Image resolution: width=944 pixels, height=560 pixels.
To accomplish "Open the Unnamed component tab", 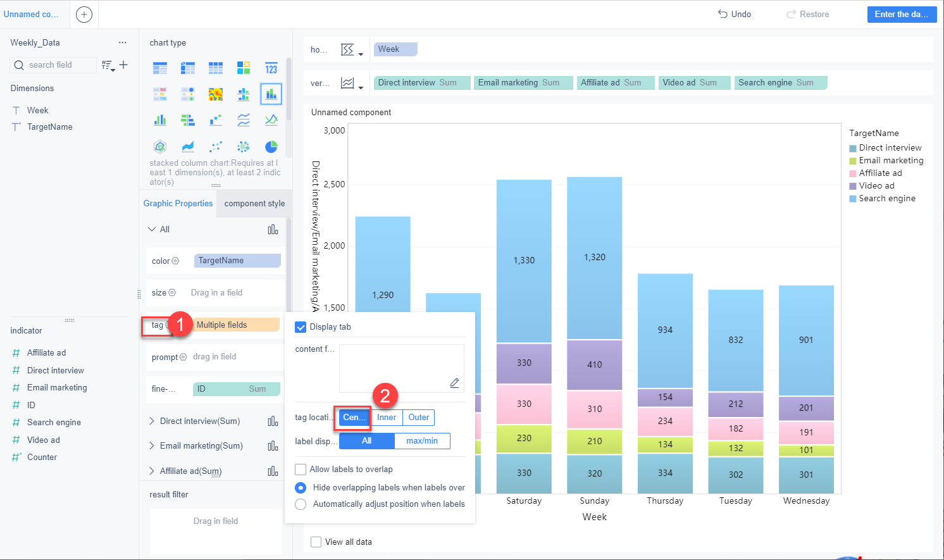I will coord(31,14).
